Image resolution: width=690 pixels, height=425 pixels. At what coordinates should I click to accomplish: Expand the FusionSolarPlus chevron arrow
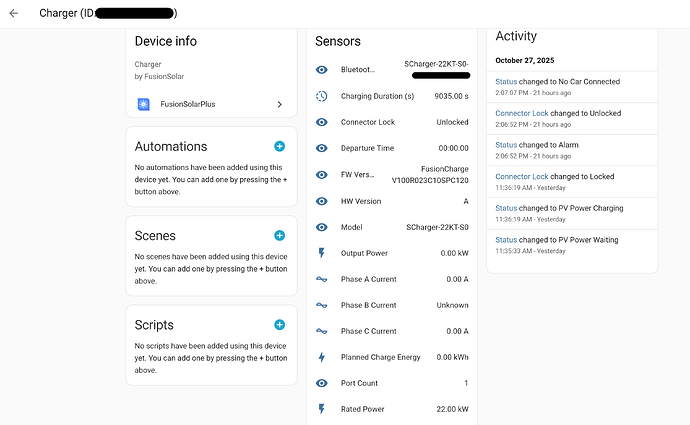(279, 104)
